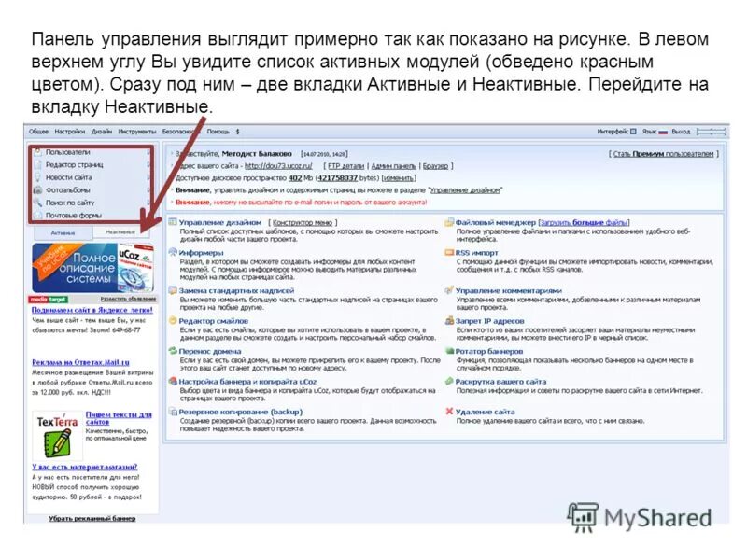
Task: Click the Файловый менеджер folder icon
Action: [x=449, y=222]
